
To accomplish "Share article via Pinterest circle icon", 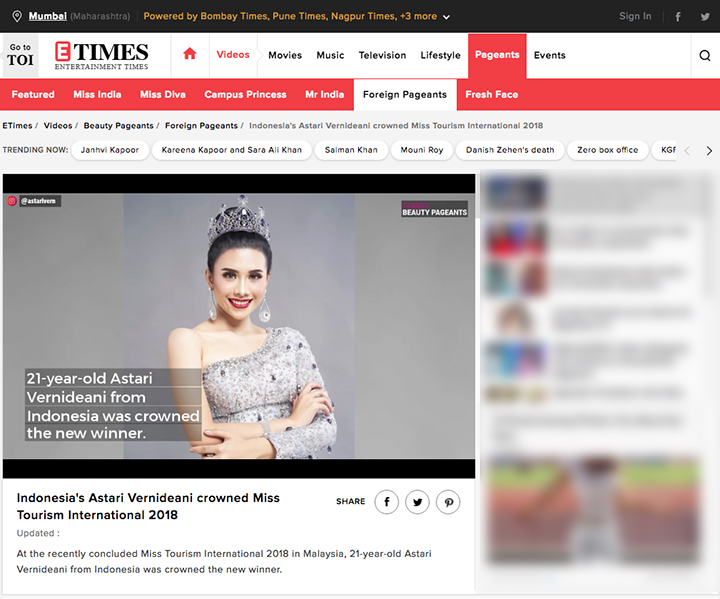I will [x=448, y=502].
